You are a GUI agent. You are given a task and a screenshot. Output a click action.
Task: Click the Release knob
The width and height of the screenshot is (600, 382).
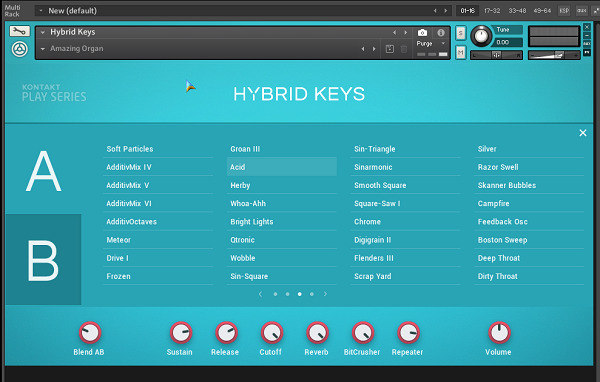click(x=226, y=333)
